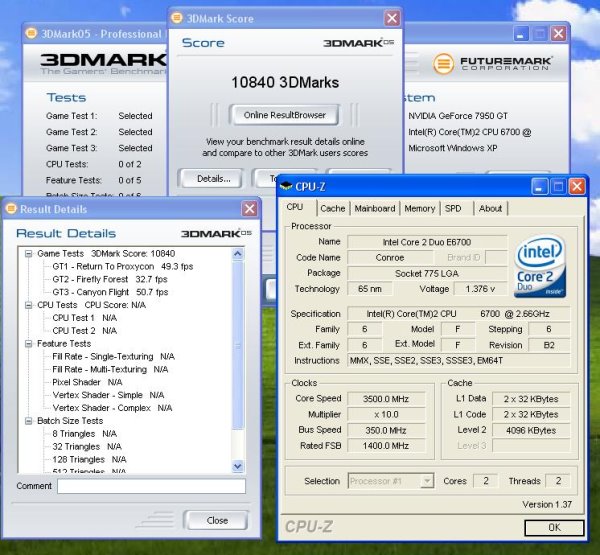Screen dimensions: 600x555
Task: Close the CPU-Z window
Action: tap(577, 187)
